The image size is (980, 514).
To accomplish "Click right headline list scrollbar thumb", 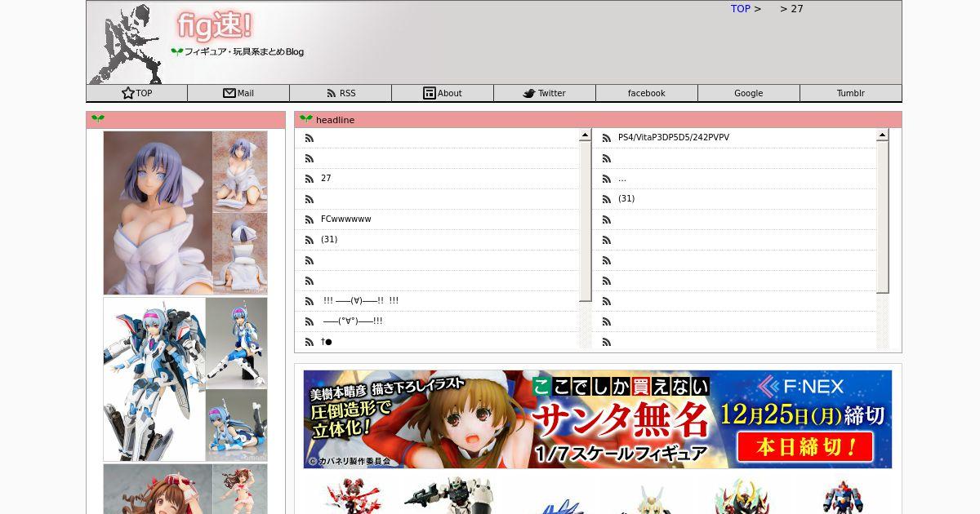I will pyautogui.click(x=882, y=217).
